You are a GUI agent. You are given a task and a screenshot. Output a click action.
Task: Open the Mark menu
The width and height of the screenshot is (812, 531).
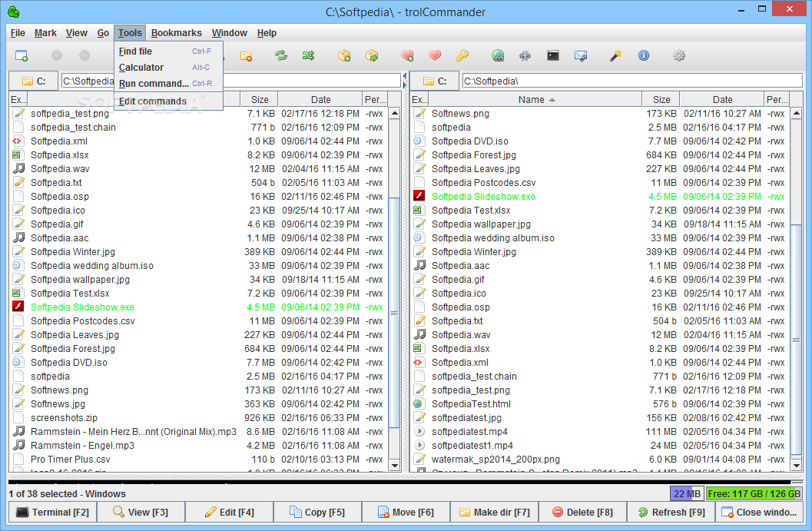coord(45,32)
